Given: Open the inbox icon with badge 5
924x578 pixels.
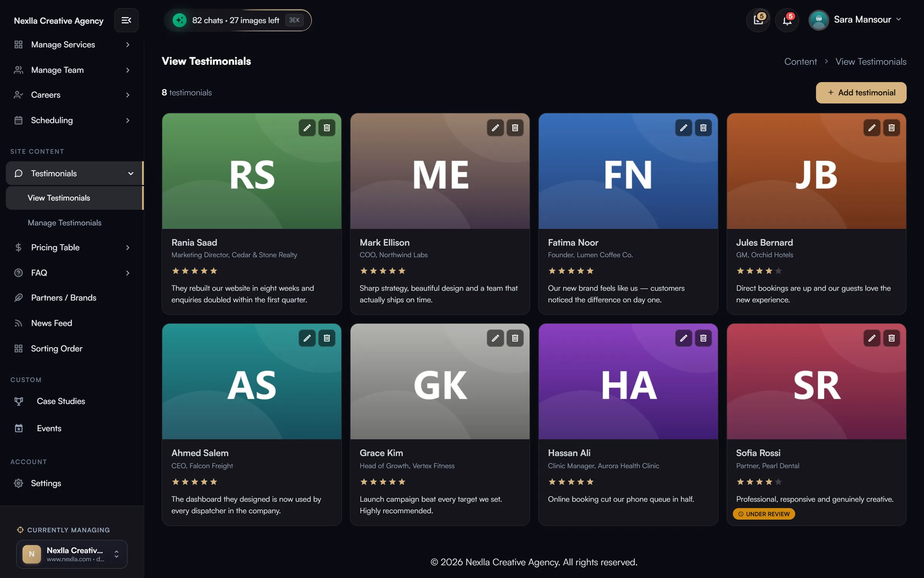Looking at the screenshot, I should click(x=758, y=20).
